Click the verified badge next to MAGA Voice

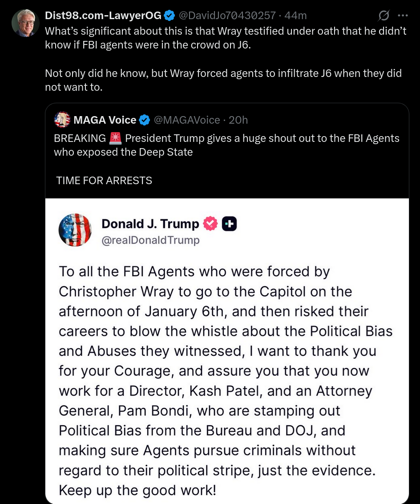[145, 120]
